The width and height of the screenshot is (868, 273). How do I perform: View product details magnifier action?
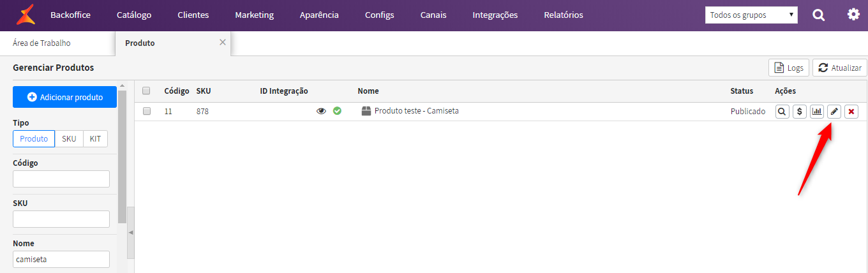782,112
